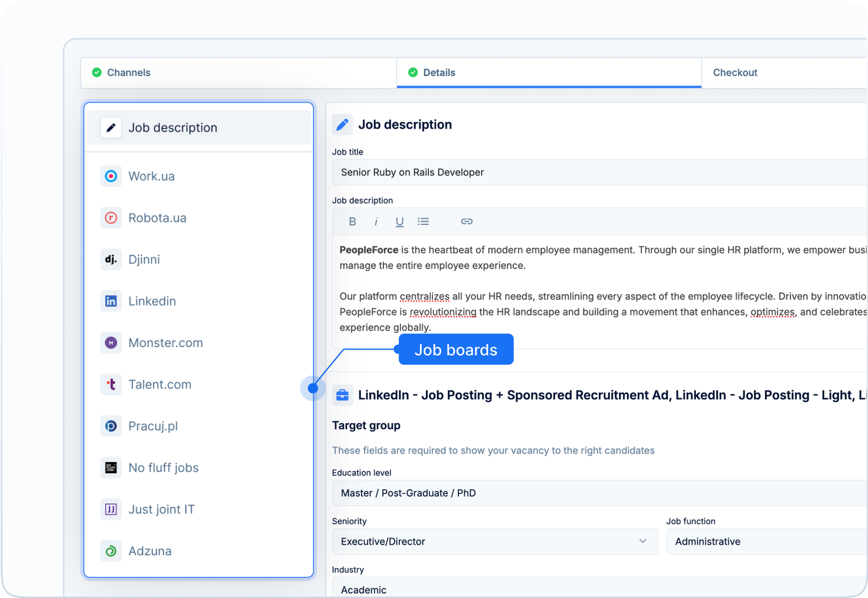Viewport: 868px width, 598px height.
Task: Select Talent.com in the sidebar
Action: point(199,384)
